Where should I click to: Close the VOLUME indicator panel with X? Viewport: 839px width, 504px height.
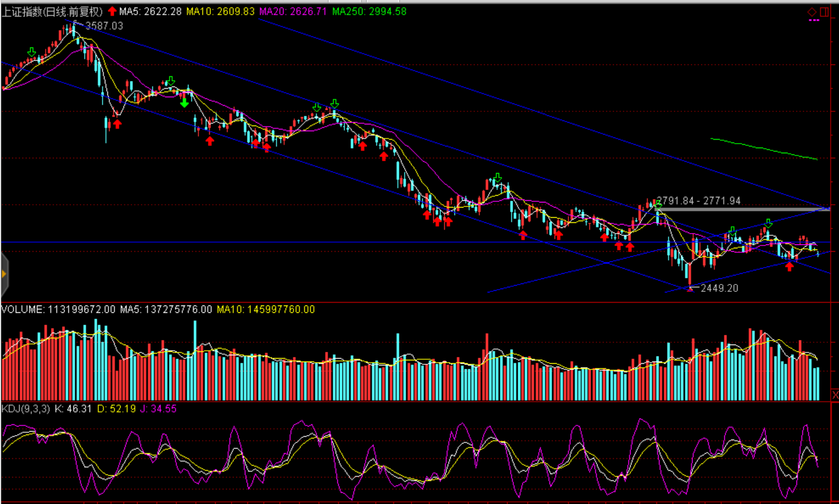click(835, 394)
